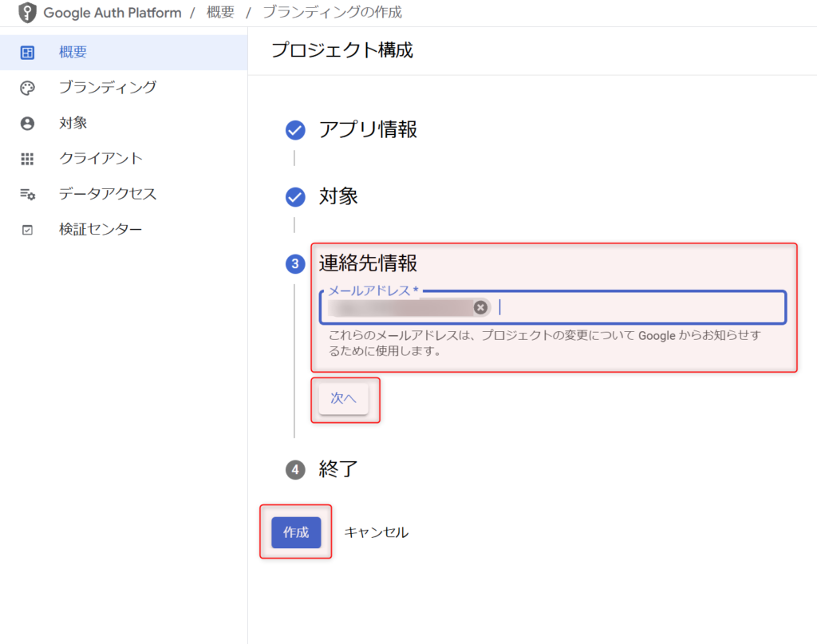The width and height of the screenshot is (817, 644).
Task: Click the completed 対象 step checkmark
Action: [x=295, y=196]
